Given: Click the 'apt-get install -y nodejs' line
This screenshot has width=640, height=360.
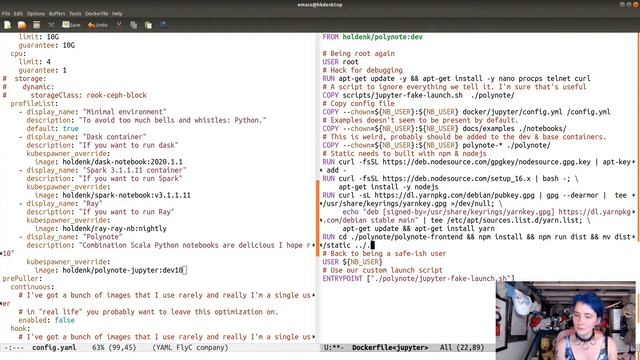Looking at the screenshot, I should (x=388, y=187).
